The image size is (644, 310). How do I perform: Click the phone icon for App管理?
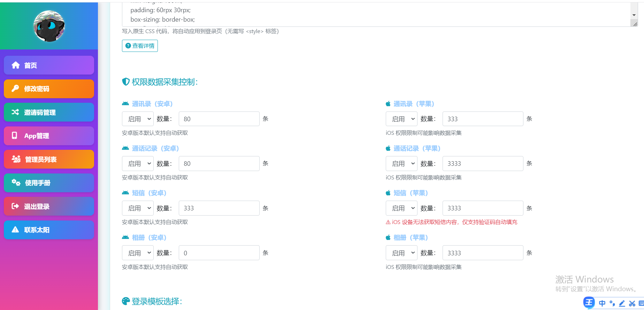coord(15,135)
